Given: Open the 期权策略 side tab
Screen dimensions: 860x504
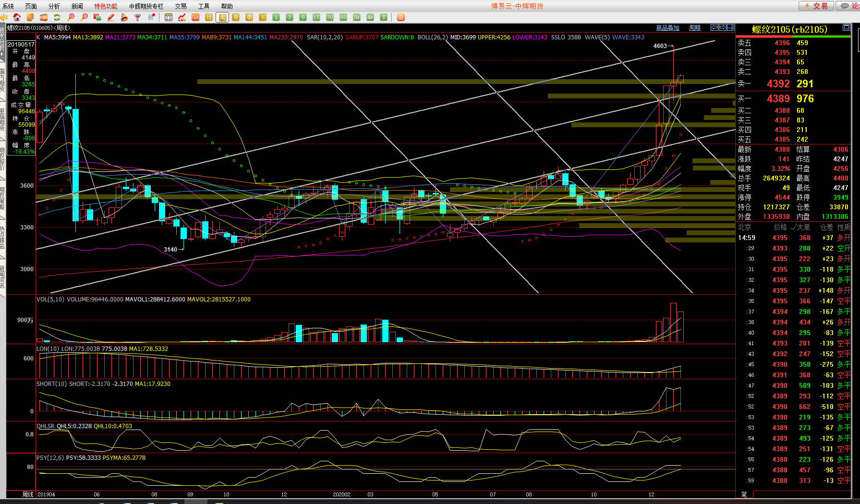Looking at the screenshot, I should [x=3, y=199].
